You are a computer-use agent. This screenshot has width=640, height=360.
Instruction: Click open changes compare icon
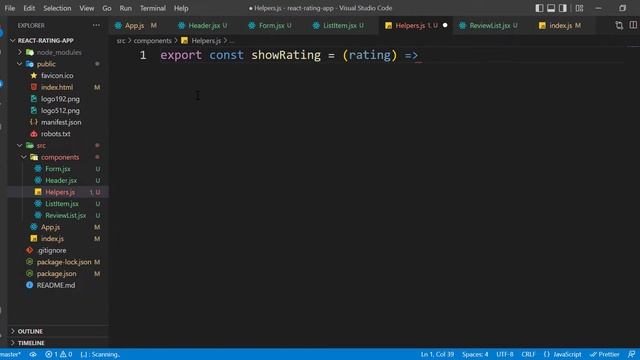click(619, 25)
